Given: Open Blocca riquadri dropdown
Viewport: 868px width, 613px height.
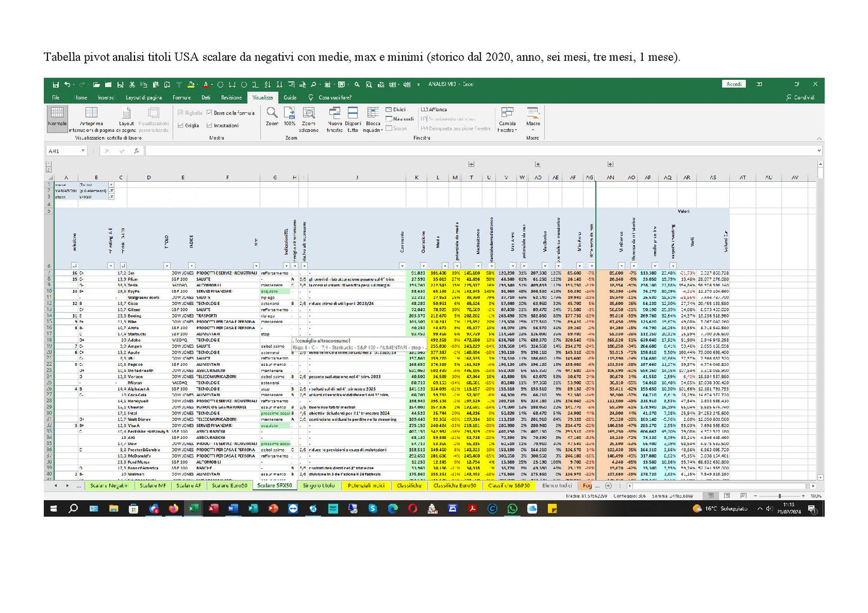Looking at the screenshot, I should (x=372, y=119).
